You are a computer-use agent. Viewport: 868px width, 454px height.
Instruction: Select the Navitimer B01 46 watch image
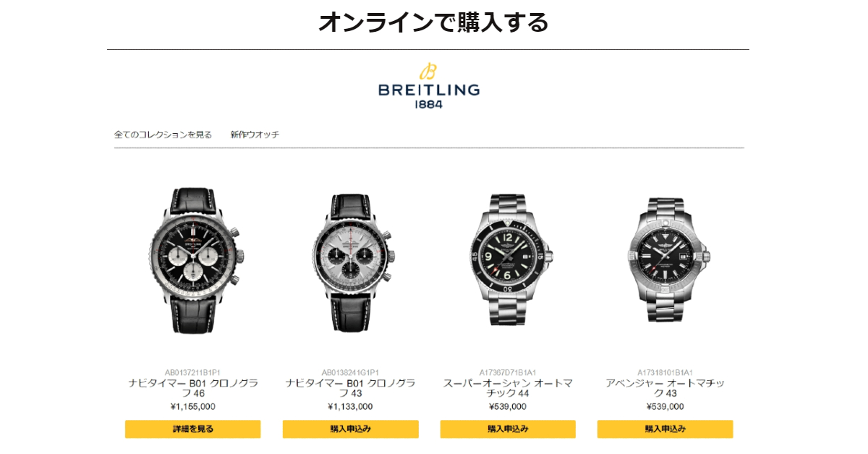click(x=193, y=261)
